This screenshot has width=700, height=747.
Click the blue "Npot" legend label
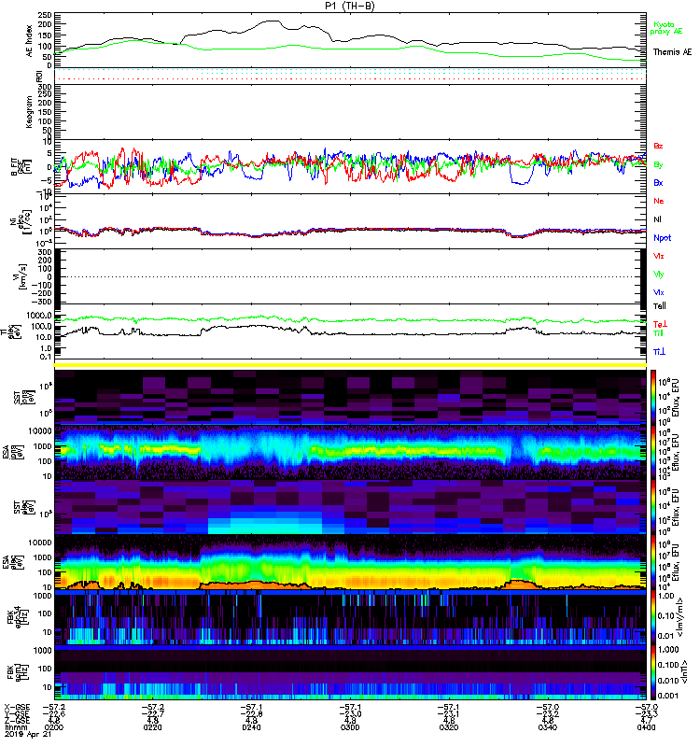(x=662, y=238)
